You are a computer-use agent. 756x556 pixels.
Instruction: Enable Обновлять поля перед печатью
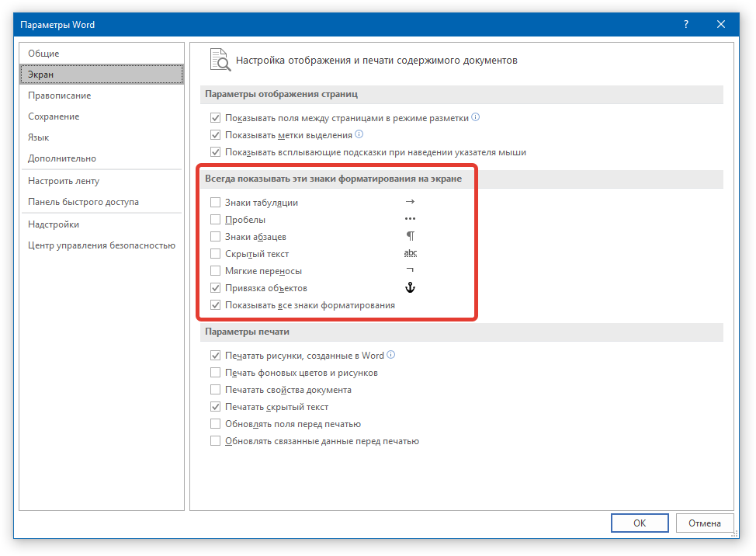tap(216, 424)
